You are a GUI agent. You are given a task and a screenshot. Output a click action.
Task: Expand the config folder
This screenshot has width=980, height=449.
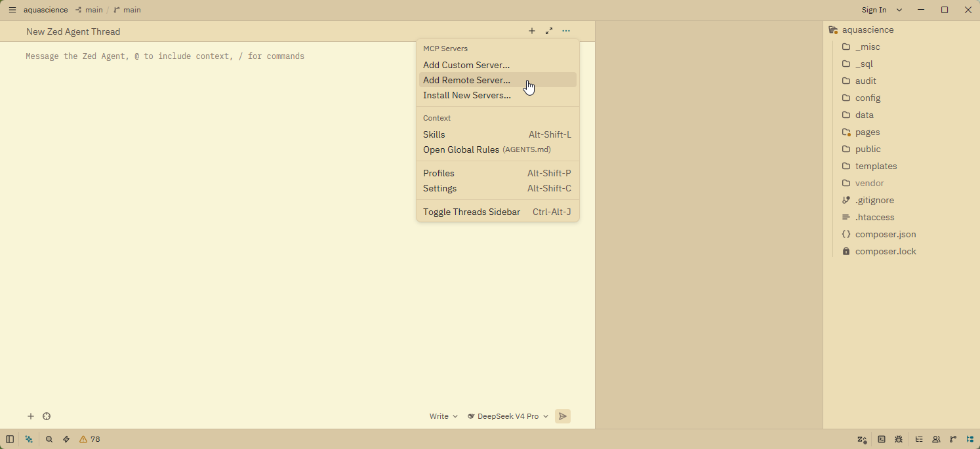(x=901, y=98)
